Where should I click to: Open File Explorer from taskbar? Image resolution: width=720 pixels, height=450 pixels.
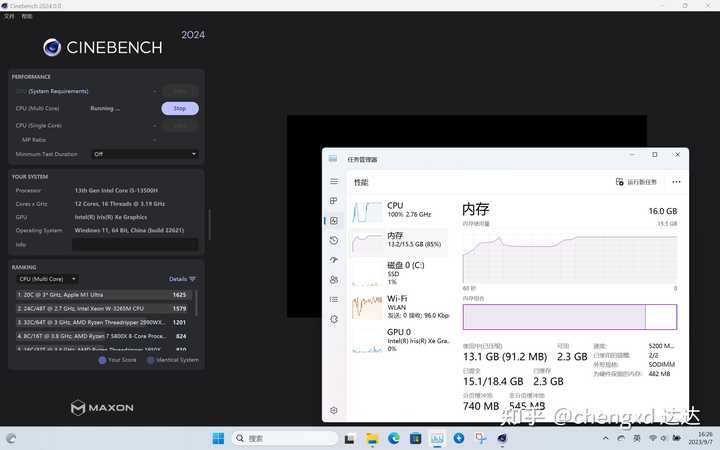pos(371,439)
